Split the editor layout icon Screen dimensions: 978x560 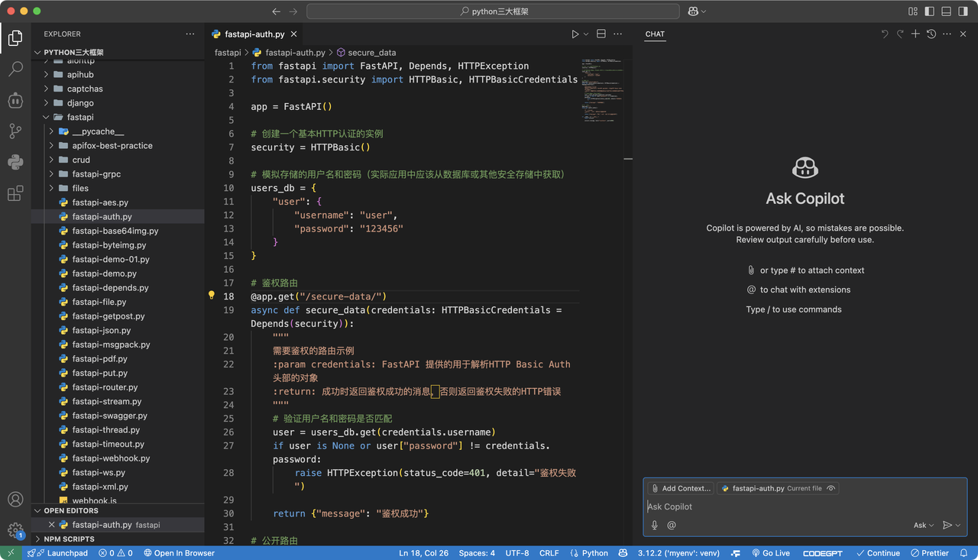[x=601, y=34]
